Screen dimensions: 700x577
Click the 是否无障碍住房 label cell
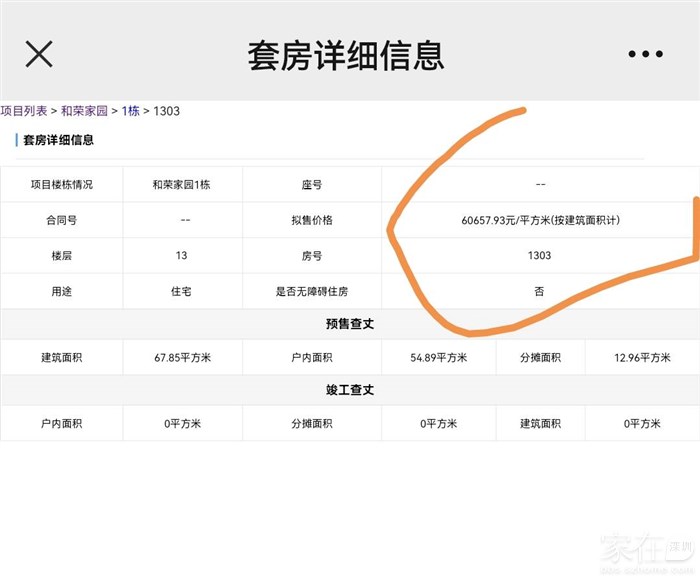tap(312, 291)
